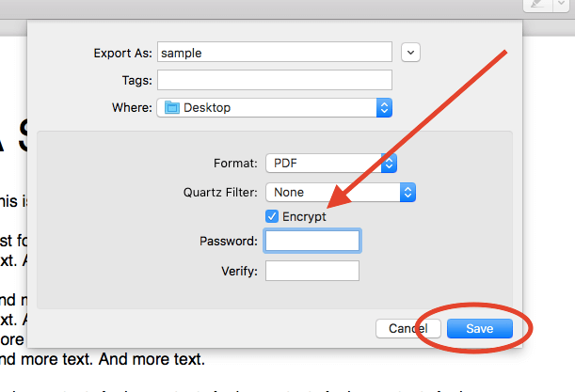Focus the Password field
The width and height of the screenshot is (575, 392).
[312, 242]
